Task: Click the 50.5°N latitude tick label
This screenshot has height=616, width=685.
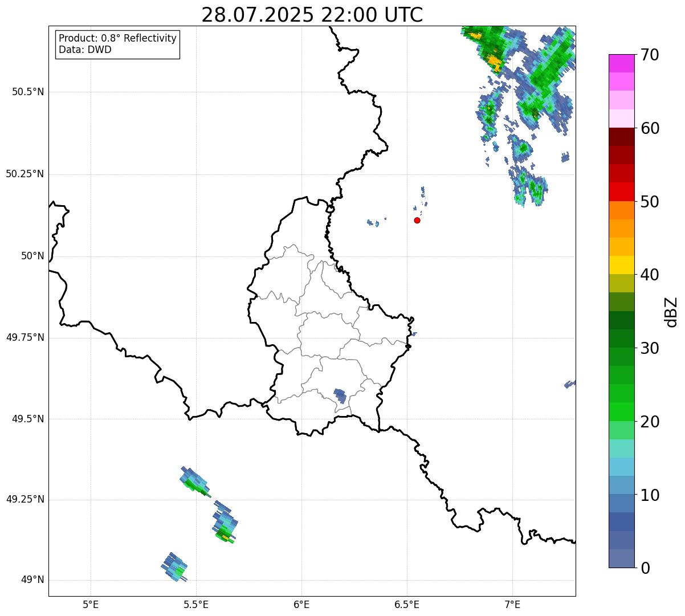Action: click(28, 92)
